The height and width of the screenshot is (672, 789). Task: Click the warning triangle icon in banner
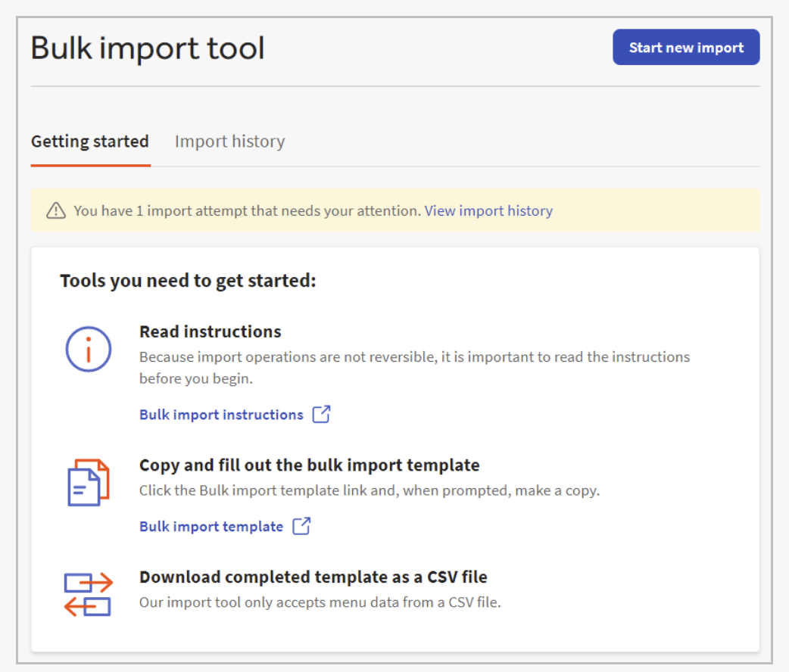point(56,211)
